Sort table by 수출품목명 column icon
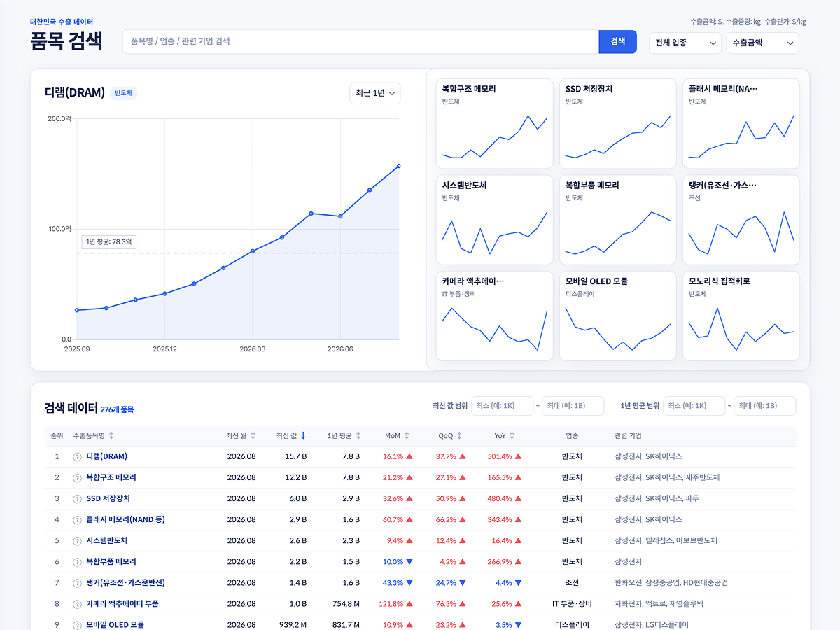 point(111,435)
